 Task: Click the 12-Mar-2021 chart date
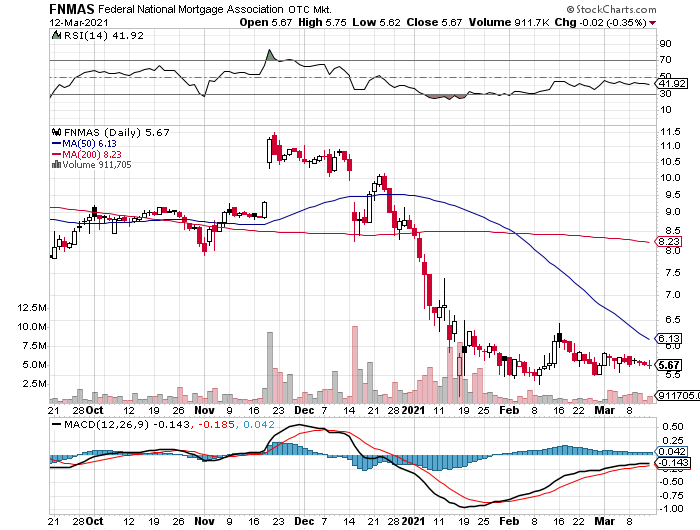tap(79, 23)
